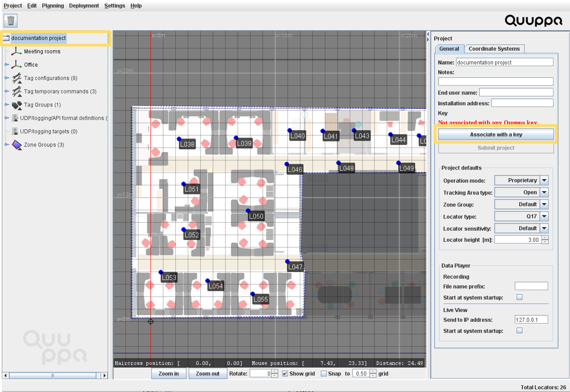Viewport: 570px width, 392px height.
Task: Check Recording's Start at system startup box
Action: (520, 297)
